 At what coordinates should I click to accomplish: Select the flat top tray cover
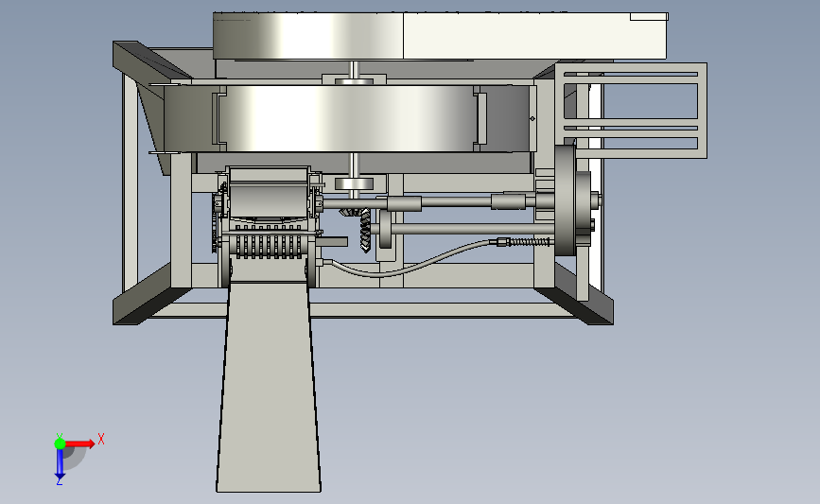(x=441, y=36)
